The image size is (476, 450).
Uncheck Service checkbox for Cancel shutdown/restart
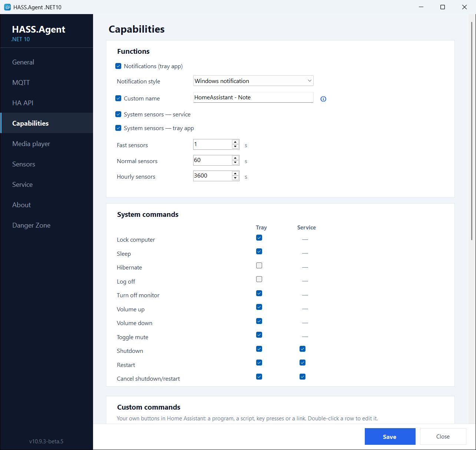(x=303, y=377)
